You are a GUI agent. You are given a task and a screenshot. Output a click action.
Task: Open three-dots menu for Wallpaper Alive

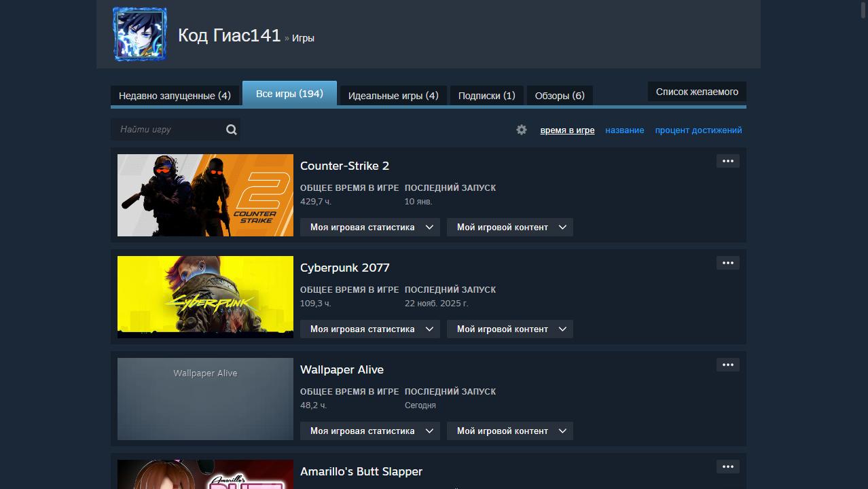[x=727, y=365]
